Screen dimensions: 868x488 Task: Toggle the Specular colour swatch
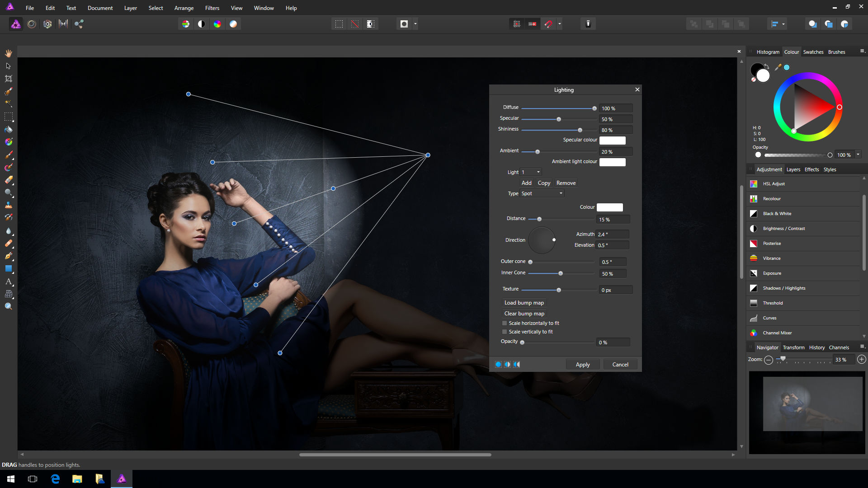612,140
